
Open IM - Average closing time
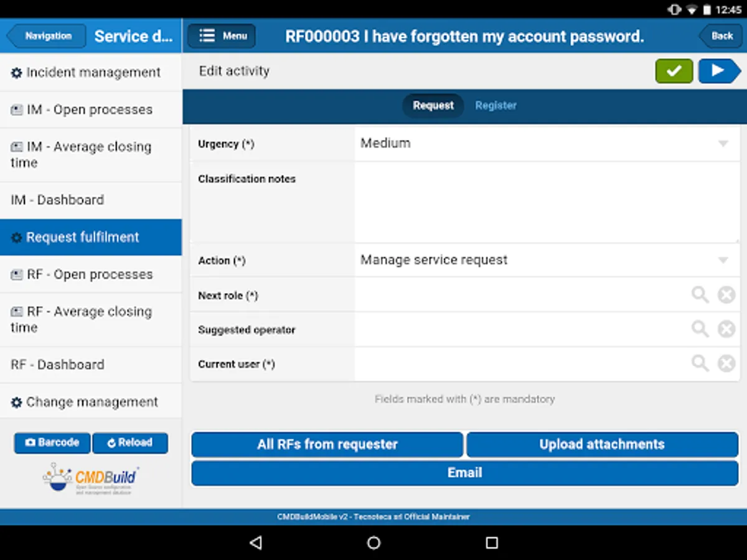[x=91, y=155]
